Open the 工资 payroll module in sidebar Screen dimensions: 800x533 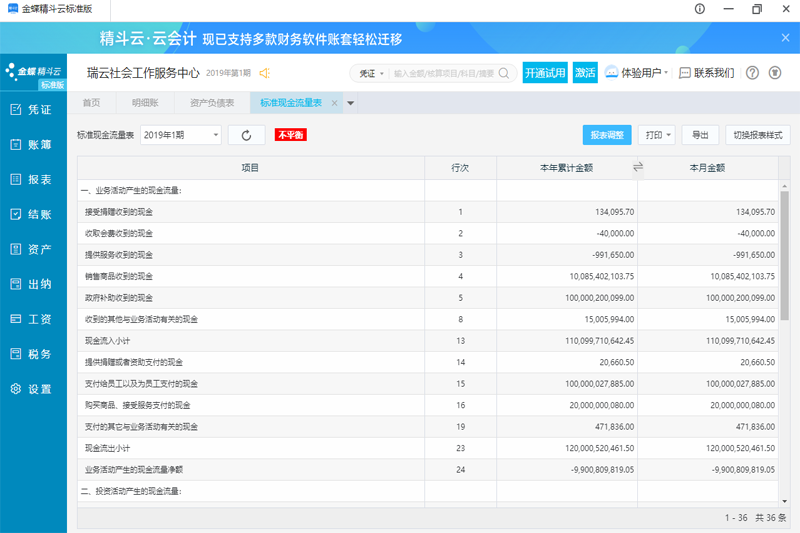click(x=33, y=319)
